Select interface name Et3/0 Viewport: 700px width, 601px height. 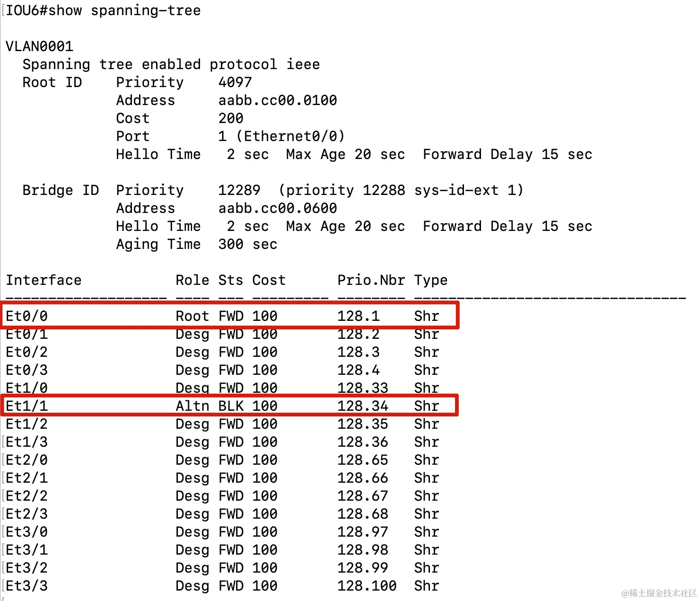pos(26,532)
